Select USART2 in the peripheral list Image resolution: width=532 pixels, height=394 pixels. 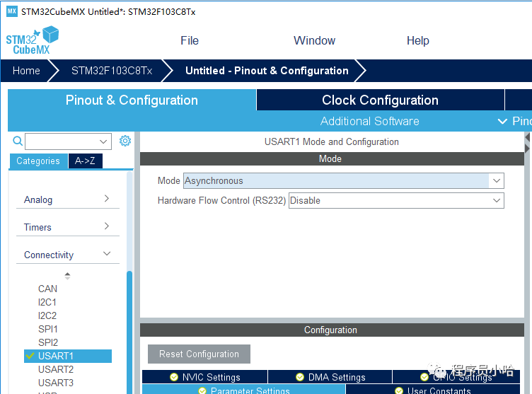click(56, 369)
